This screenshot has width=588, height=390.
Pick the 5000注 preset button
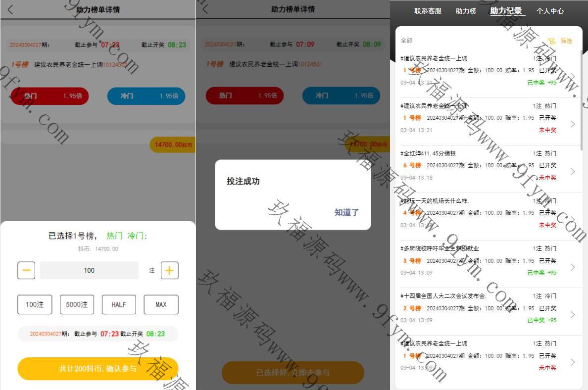(77, 304)
